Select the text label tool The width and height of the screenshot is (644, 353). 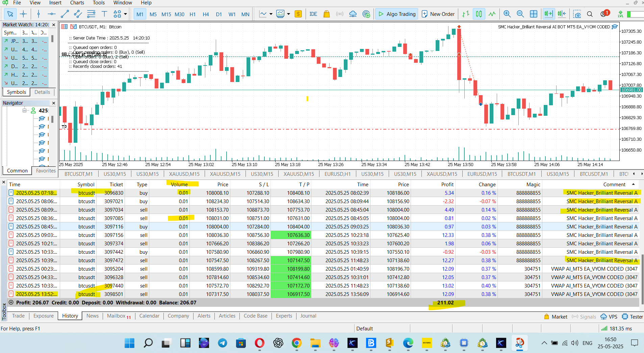(104, 14)
